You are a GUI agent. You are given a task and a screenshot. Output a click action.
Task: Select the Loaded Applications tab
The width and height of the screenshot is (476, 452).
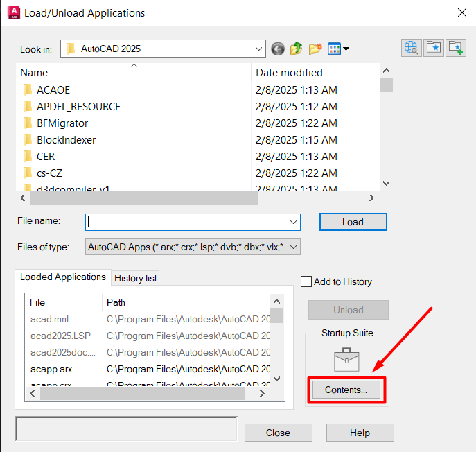(62, 277)
